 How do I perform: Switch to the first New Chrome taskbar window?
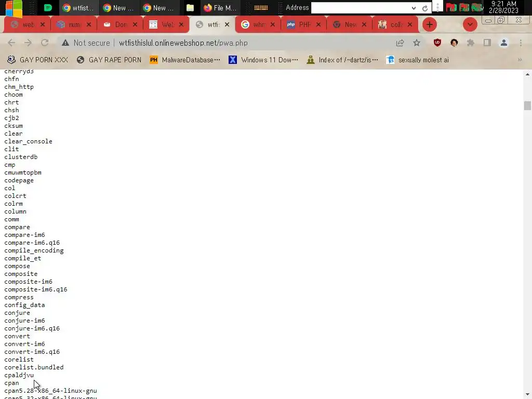(119, 8)
